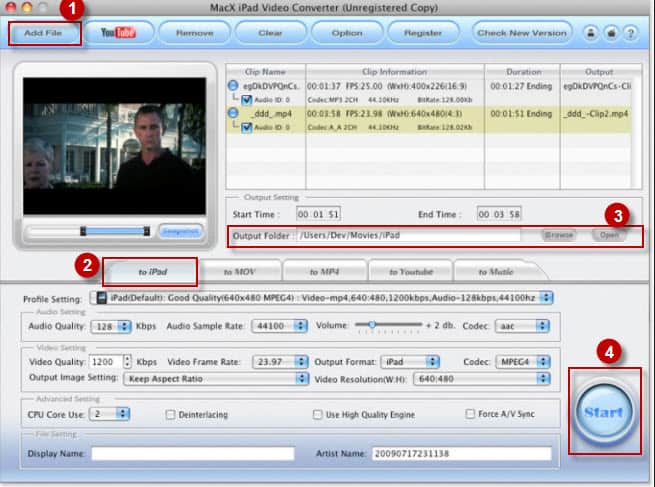Click the Clip Information column header
This screenshot has width=655, height=487.
395,72
